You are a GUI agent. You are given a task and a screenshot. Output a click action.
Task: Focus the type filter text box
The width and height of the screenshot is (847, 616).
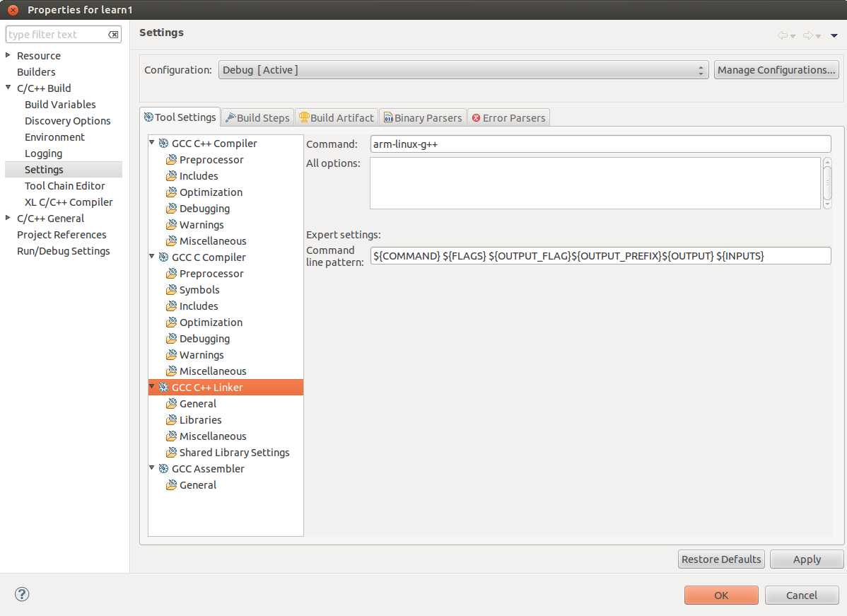click(x=57, y=35)
